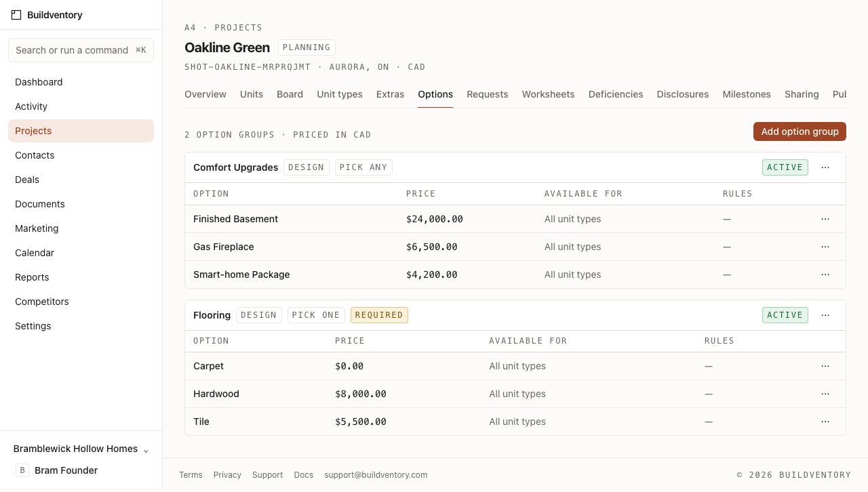Click the Projects breadcrumb link

point(238,28)
